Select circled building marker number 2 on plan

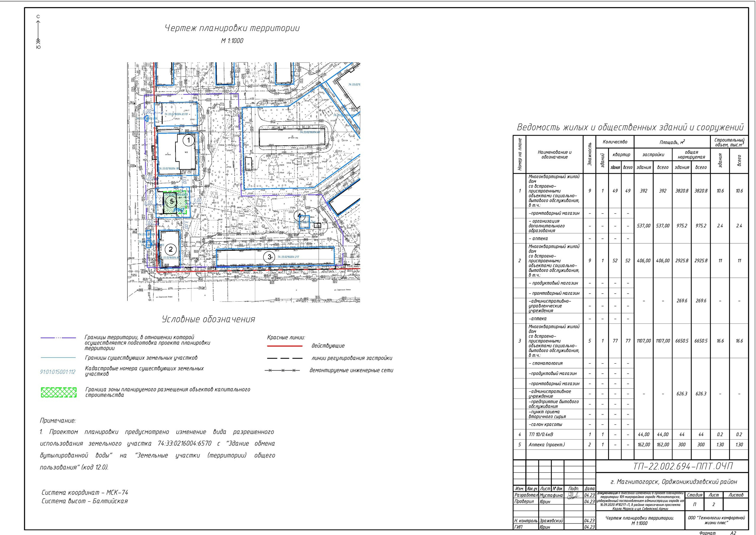(x=171, y=249)
